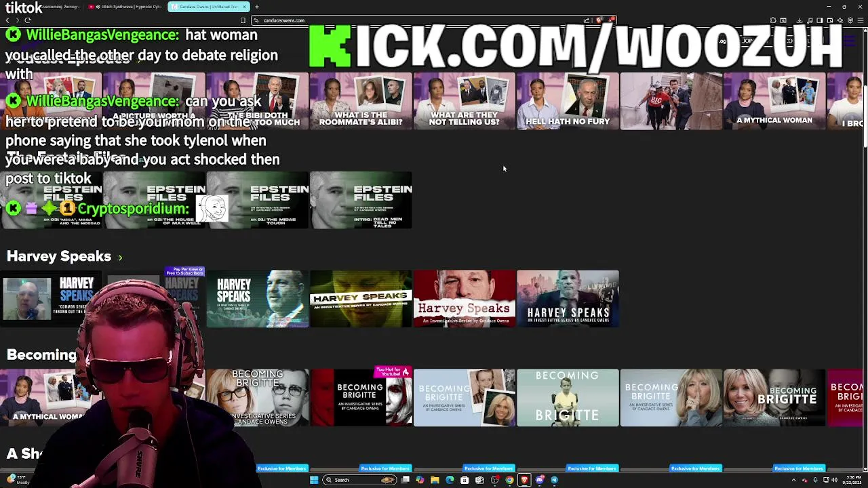This screenshot has width=868, height=488.
Task: Click the volume icon in system tray
Action: 835,480
